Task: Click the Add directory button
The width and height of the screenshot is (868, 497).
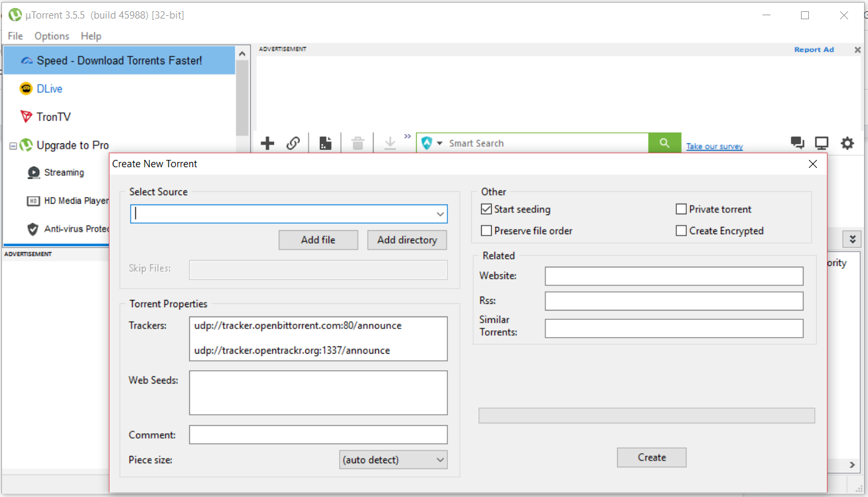Action: [407, 240]
